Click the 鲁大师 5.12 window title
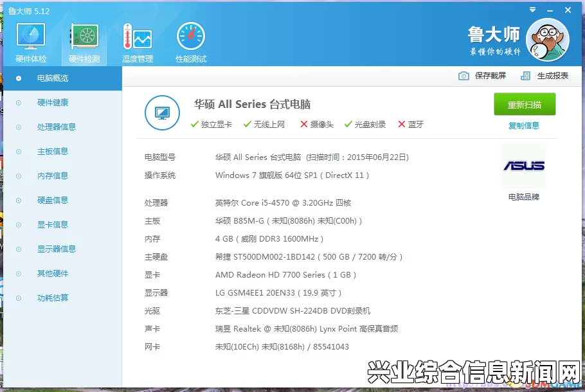The height and width of the screenshot is (392, 585). (x=29, y=11)
